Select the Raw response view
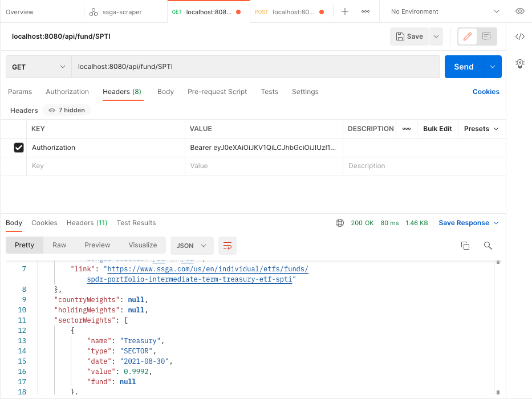The width and height of the screenshot is (532, 399). click(x=59, y=245)
